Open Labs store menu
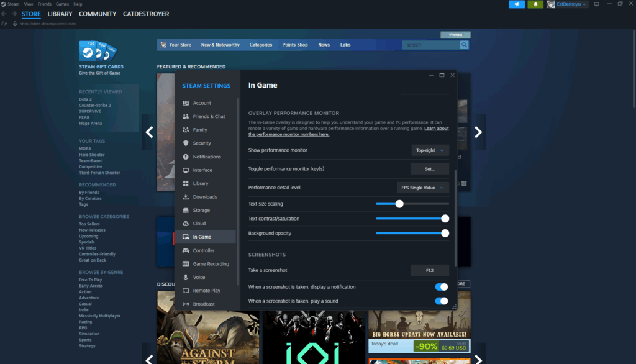Image resolution: width=636 pixels, height=364 pixels. [345, 45]
